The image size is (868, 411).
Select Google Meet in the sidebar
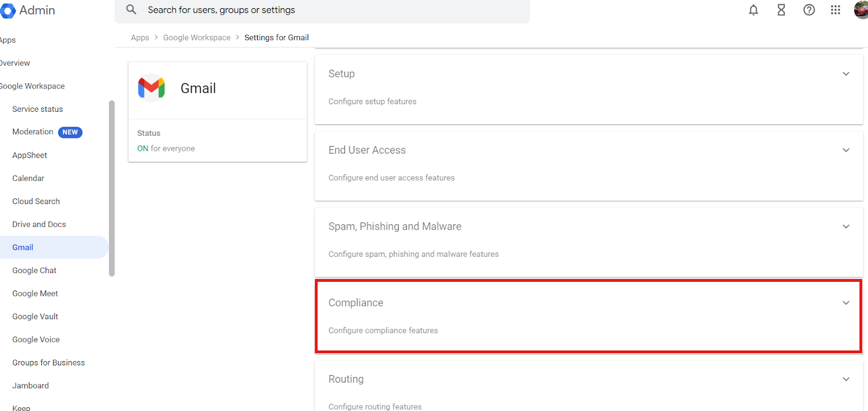35,294
